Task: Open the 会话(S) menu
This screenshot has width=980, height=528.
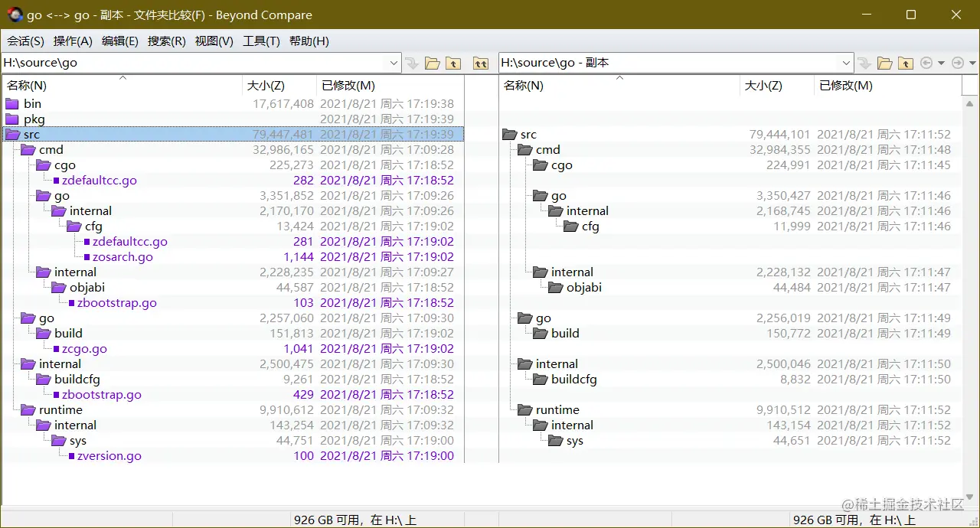Action: [26, 41]
